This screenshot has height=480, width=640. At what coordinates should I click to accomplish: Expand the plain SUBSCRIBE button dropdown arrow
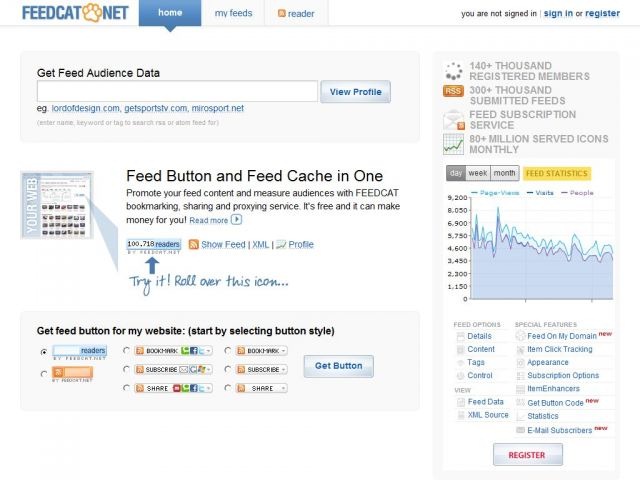(283, 369)
